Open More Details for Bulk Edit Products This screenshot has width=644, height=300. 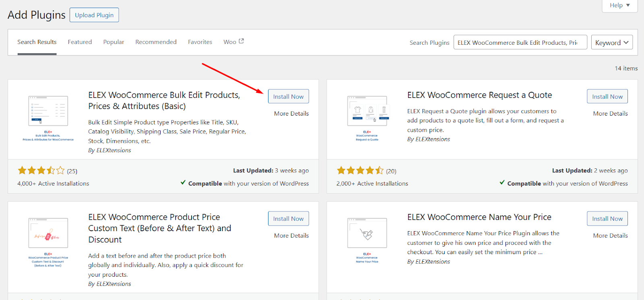(x=291, y=114)
